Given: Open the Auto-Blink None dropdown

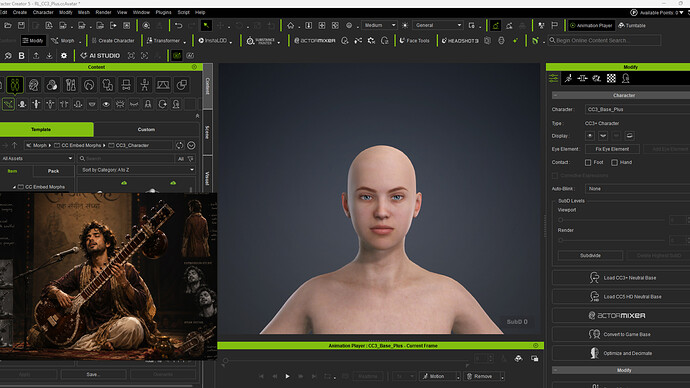Looking at the screenshot, I should (637, 189).
